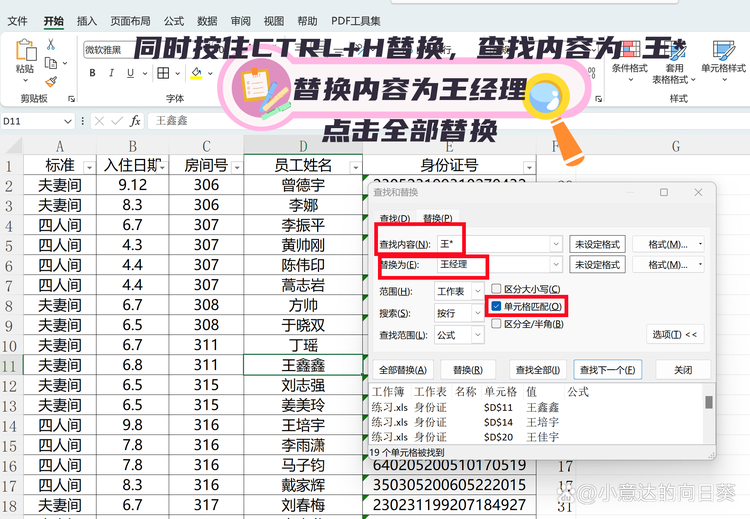750x519 pixels.
Task: Switch to 插入 (Insert) ribbon tab
Action: [x=87, y=21]
